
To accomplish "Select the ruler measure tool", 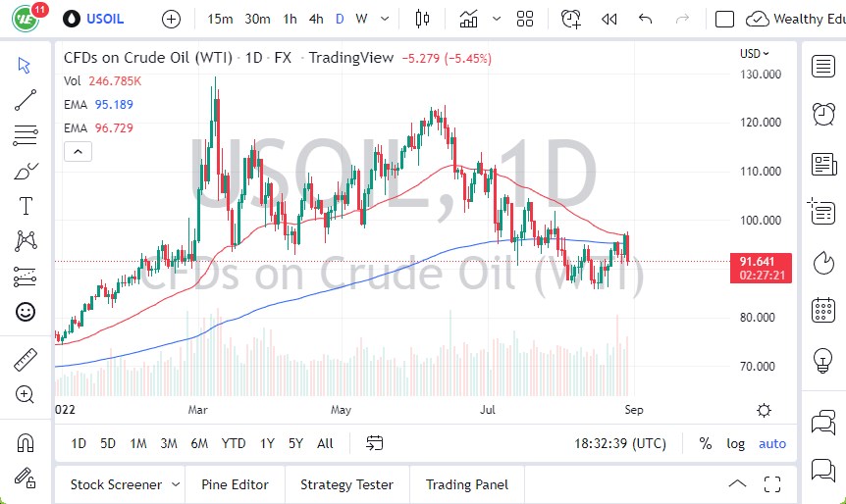I will [26, 360].
